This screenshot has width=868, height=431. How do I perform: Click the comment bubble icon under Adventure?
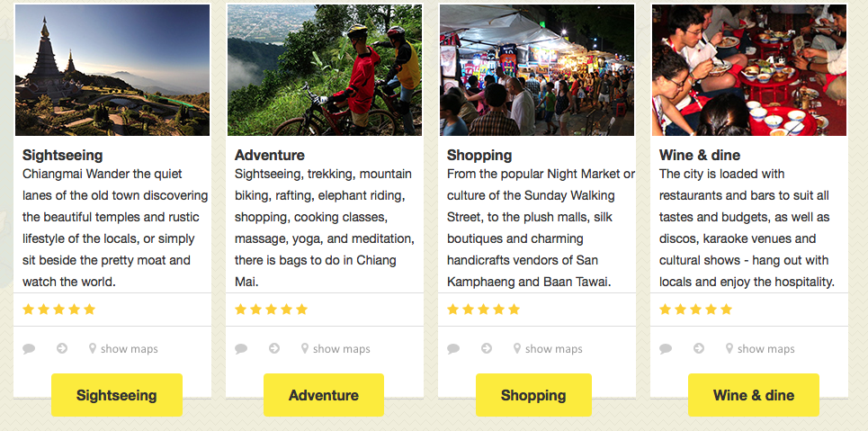click(241, 349)
